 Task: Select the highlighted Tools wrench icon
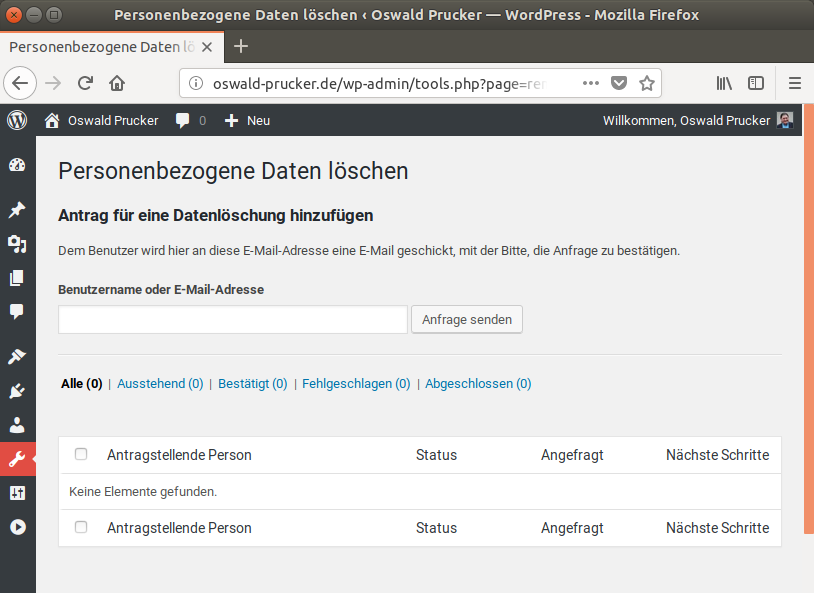click(17, 458)
